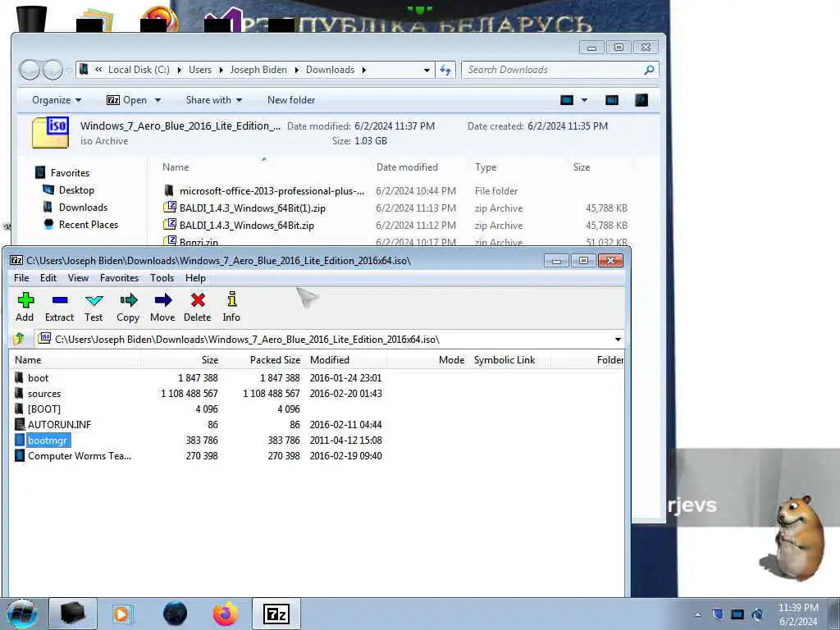840x630 pixels.
Task: Open the Tools menu in 7-Zip
Action: point(162,277)
